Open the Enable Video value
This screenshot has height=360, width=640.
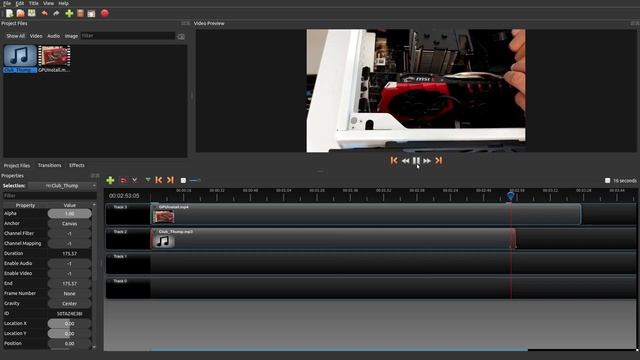(x=69, y=273)
